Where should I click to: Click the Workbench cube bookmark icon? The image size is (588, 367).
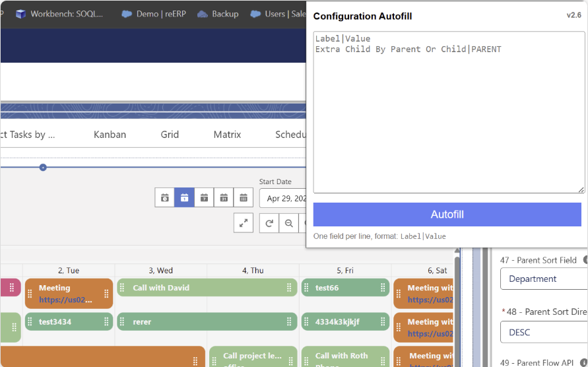(x=21, y=14)
